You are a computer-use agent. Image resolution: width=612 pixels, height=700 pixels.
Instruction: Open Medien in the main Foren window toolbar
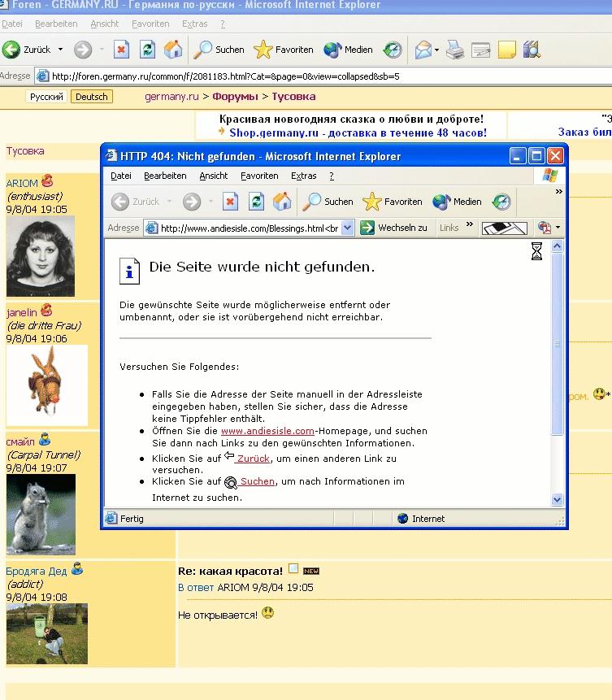(348, 50)
